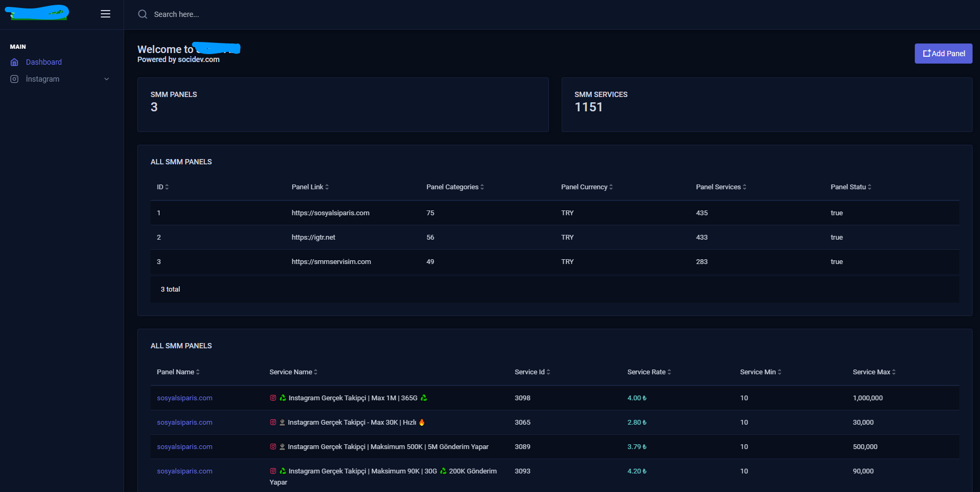Click service max value 30,000

point(863,422)
